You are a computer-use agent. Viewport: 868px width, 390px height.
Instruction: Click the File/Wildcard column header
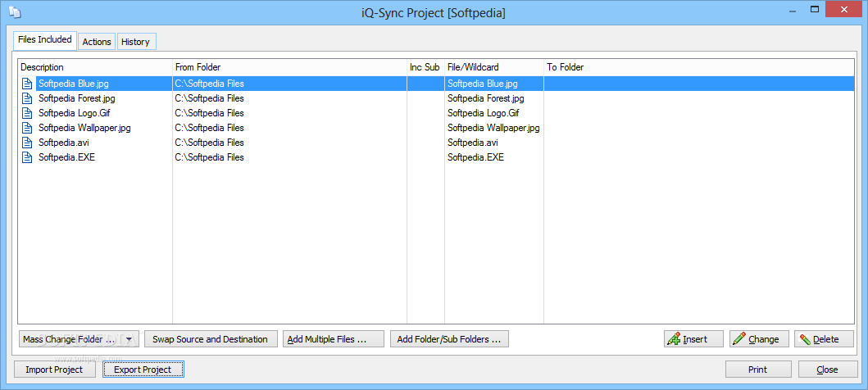point(494,67)
